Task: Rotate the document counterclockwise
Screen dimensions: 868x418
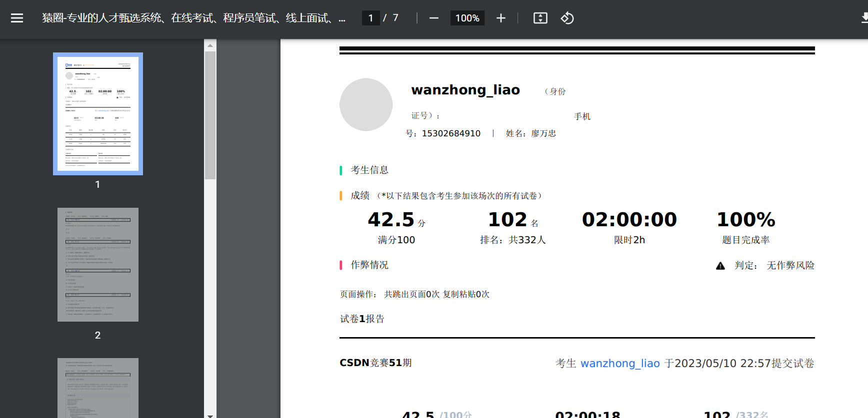Action: [x=567, y=18]
